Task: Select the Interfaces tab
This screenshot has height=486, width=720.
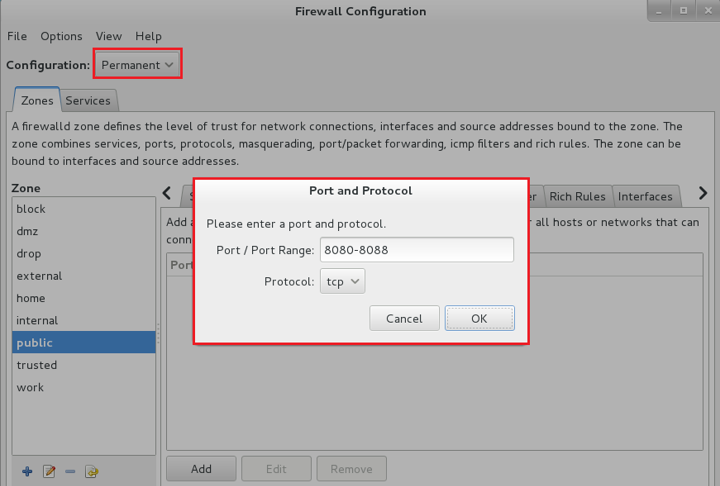Action: [x=645, y=197]
